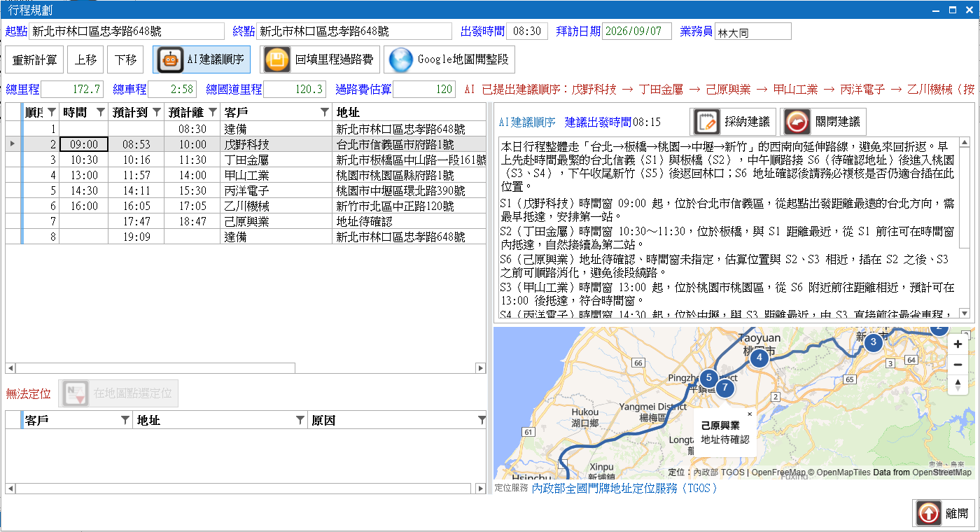980x532 pixels.
Task: Open filter for 地址 column in 無法定位 grid
Action: click(300, 419)
